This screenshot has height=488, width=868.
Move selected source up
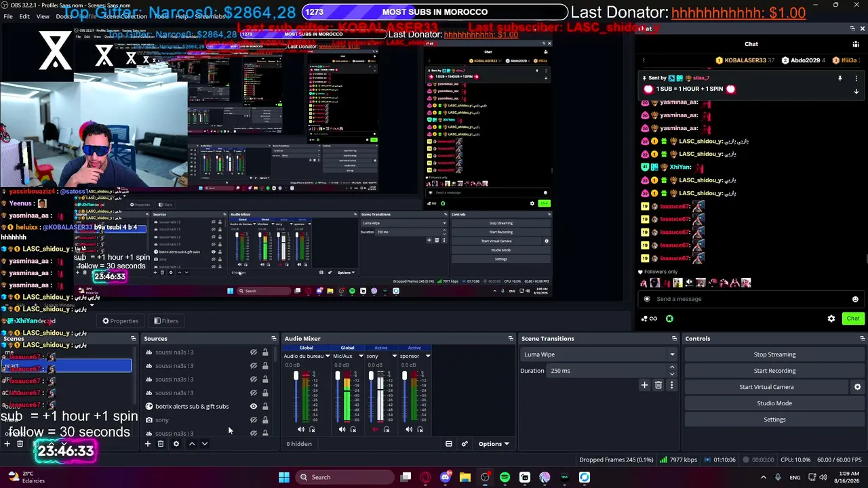192,444
